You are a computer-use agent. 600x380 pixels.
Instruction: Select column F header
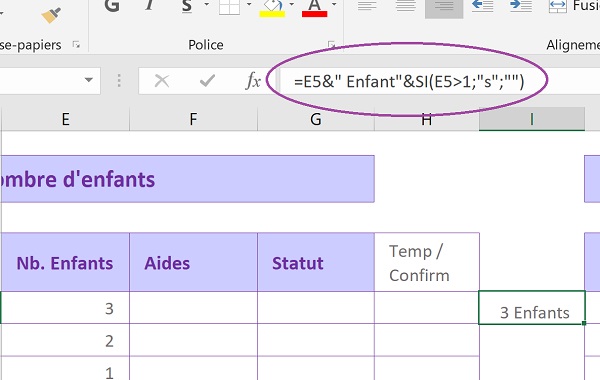click(x=193, y=119)
